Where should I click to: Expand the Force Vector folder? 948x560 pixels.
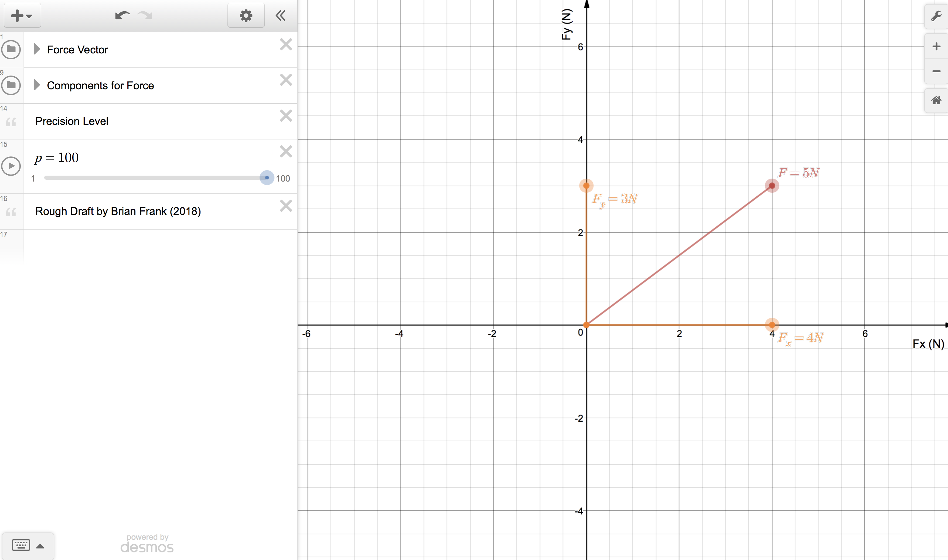[x=37, y=49]
